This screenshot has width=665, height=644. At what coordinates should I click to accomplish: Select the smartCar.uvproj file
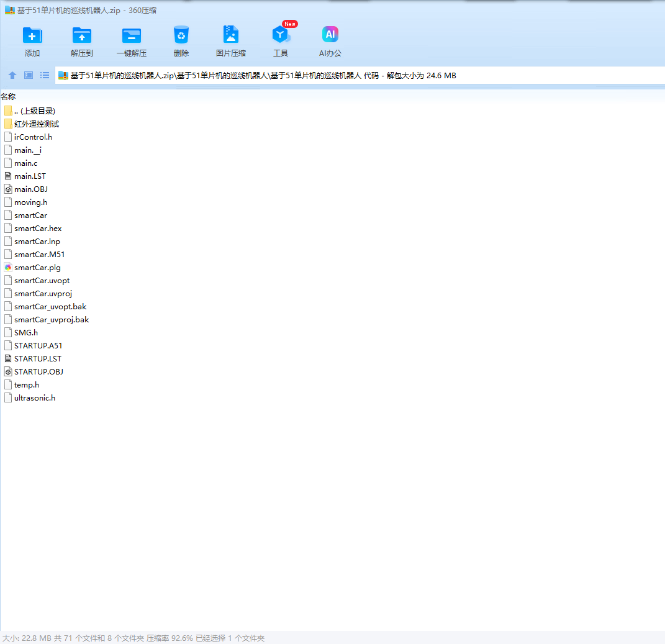38,294
